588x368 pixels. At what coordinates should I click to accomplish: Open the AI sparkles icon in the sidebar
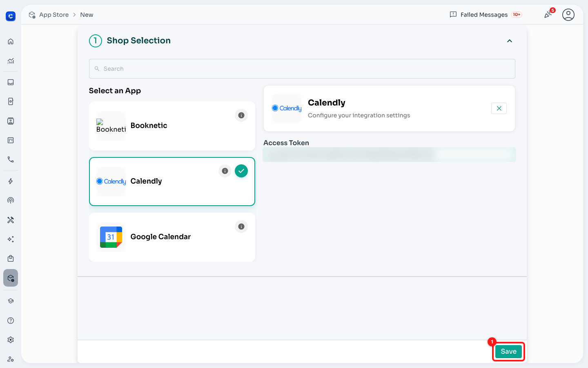point(11,239)
